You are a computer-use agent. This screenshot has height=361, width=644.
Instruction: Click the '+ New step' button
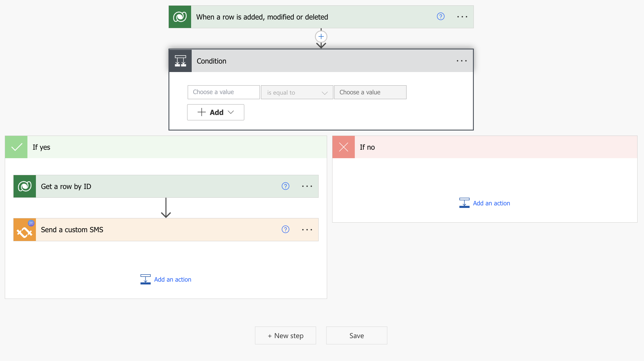tap(285, 335)
